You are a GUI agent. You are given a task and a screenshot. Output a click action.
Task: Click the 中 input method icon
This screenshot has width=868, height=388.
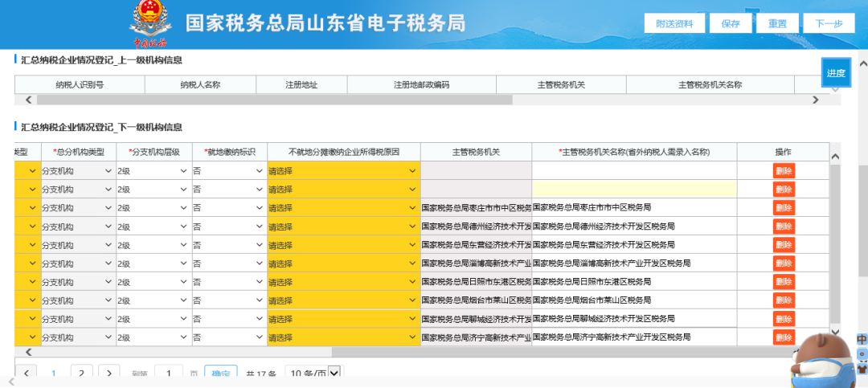point(862,339)
